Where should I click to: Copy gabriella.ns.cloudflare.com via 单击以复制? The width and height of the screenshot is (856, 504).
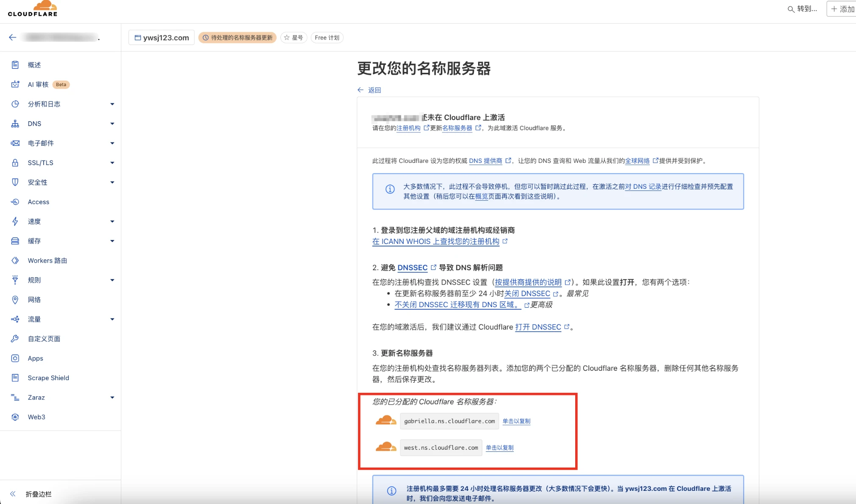[516, 421]
